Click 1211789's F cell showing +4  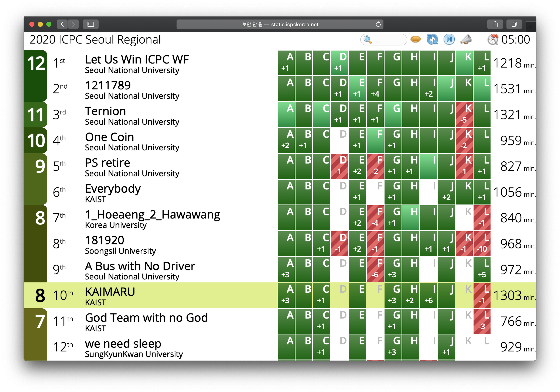pos(375,89)
